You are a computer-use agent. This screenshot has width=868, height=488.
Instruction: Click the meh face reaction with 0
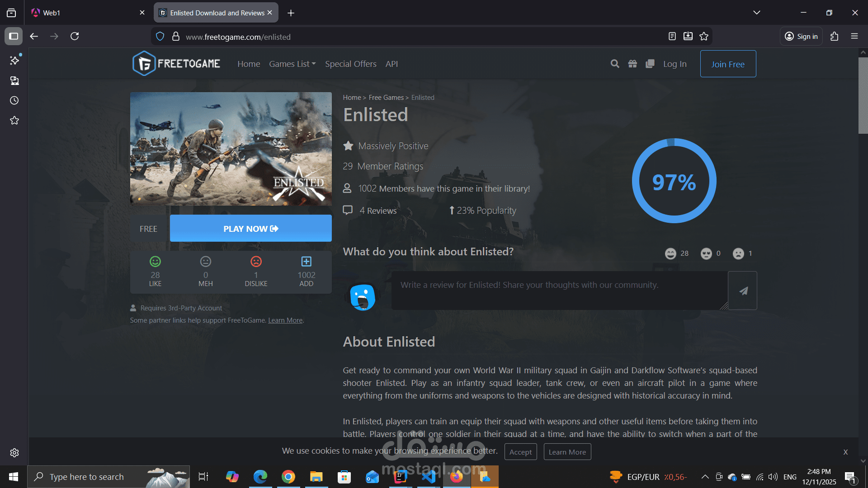706,253
